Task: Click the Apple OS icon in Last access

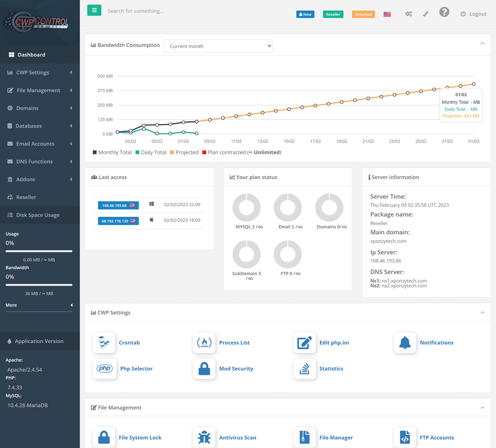Action: click(x=151, y=220)
